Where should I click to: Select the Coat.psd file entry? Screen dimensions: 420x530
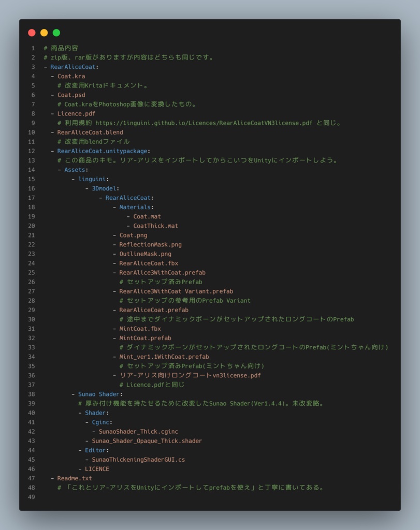coord(71,95)
